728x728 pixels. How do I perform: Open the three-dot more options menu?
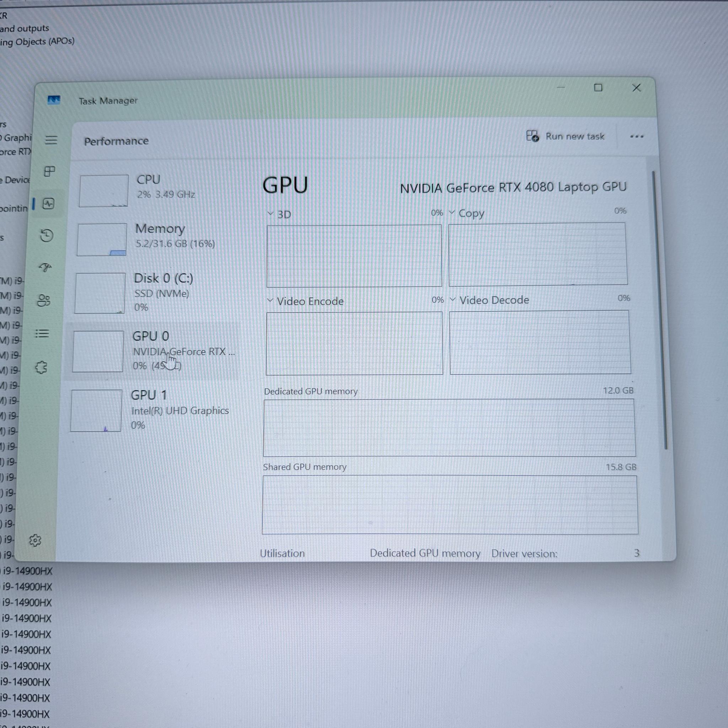click(x=636, y=136)
